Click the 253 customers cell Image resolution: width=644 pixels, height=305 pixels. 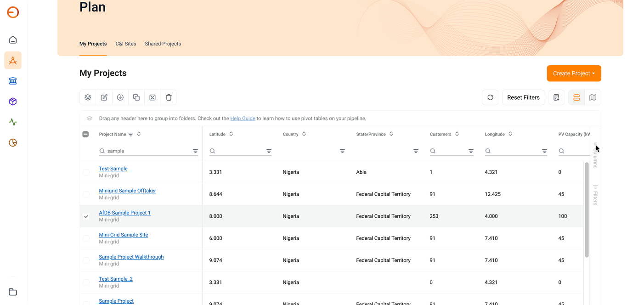(434, 216)
